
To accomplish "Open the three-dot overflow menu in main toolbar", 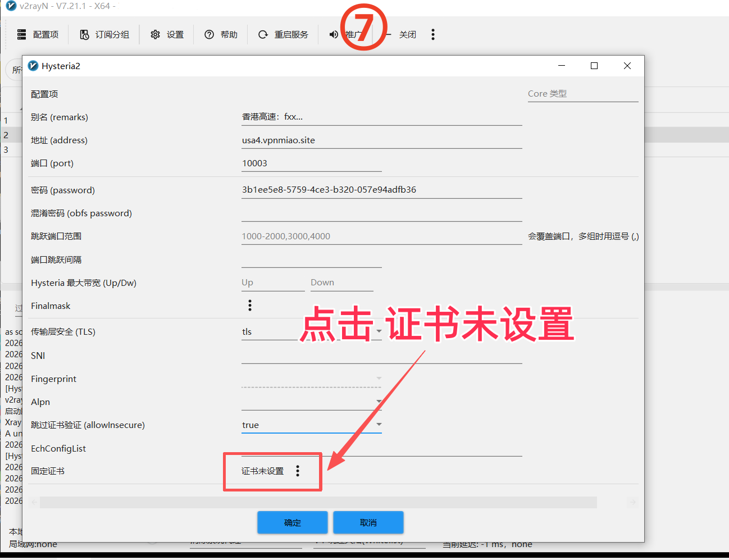I will (x=433, y=35).
